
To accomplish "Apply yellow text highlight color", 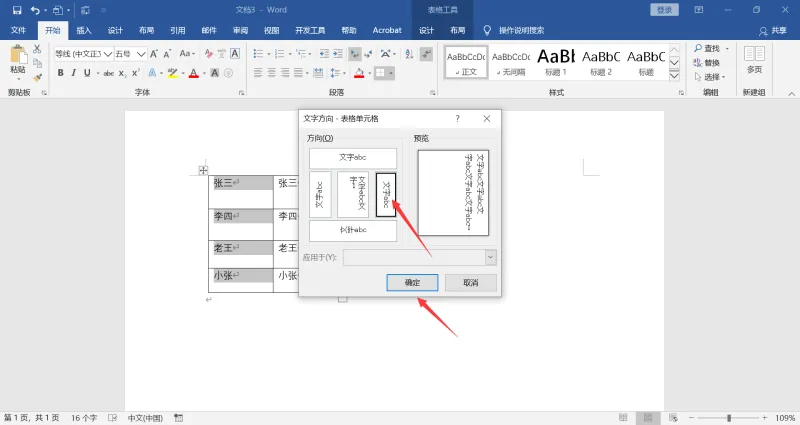I will click(x=172, y=73).
